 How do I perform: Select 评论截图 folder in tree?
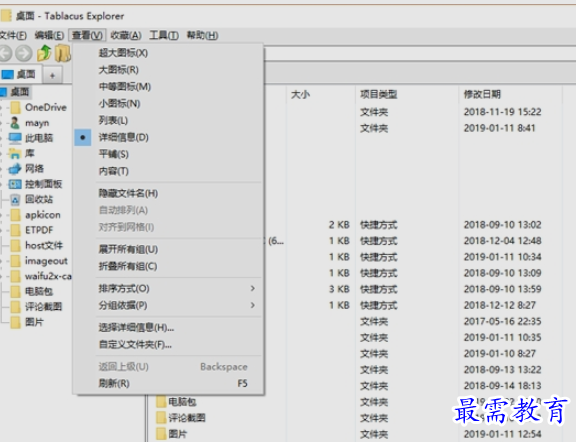coord(44,307)
